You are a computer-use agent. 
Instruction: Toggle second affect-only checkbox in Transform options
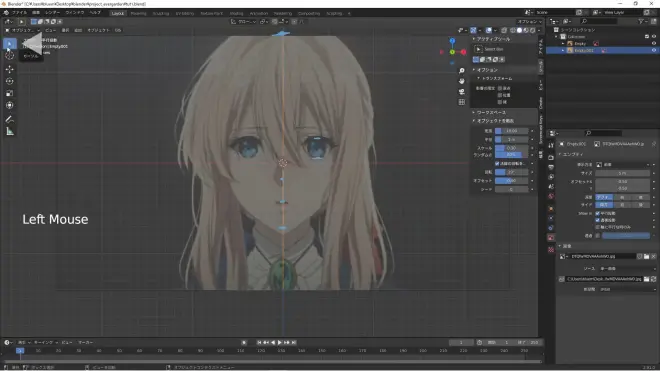coord(500,95)
